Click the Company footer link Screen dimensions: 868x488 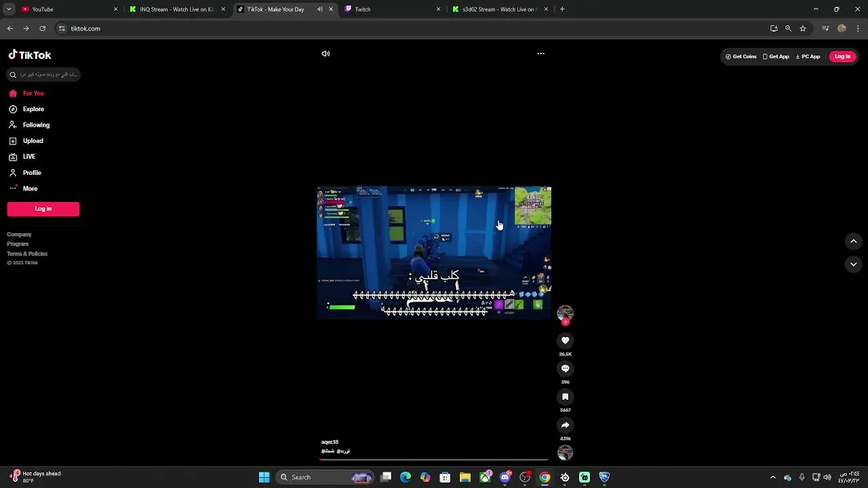point(19,235)
